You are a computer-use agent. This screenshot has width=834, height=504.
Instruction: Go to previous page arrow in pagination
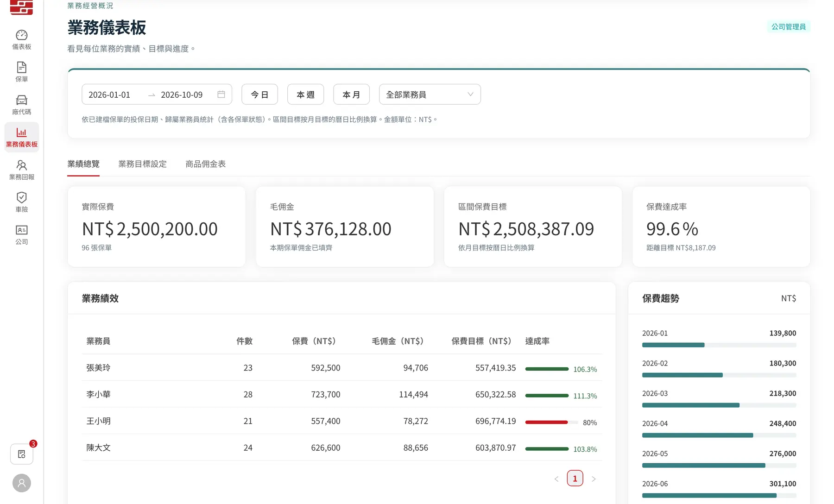click(556, 479)
